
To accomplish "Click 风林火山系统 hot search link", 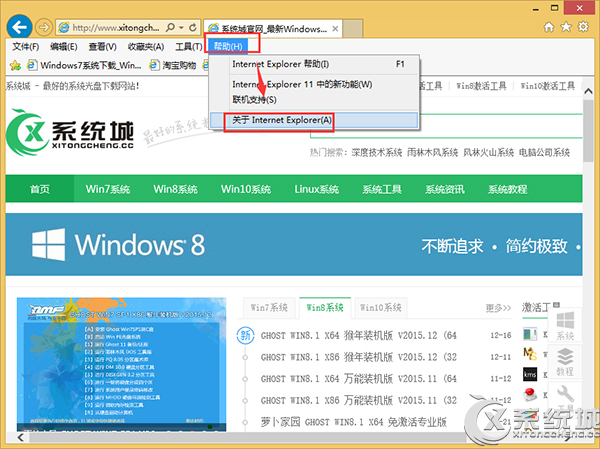I will tap(489, 153).
